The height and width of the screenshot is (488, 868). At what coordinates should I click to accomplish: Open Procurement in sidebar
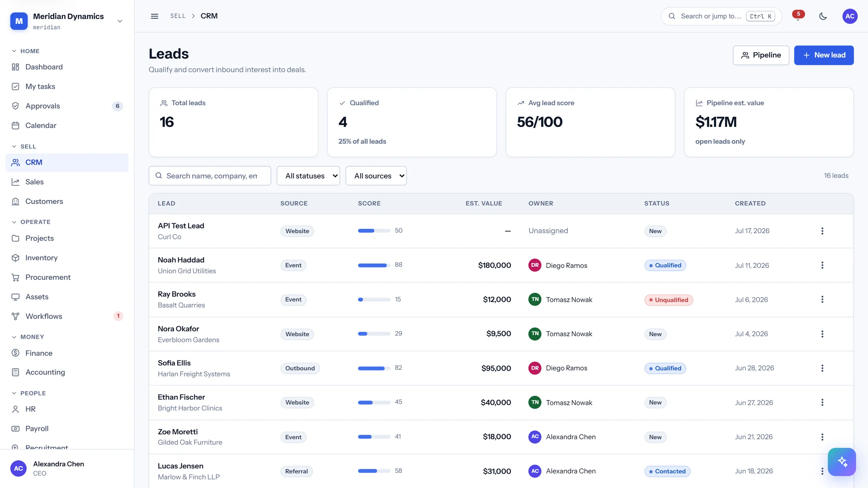(67, 277)
